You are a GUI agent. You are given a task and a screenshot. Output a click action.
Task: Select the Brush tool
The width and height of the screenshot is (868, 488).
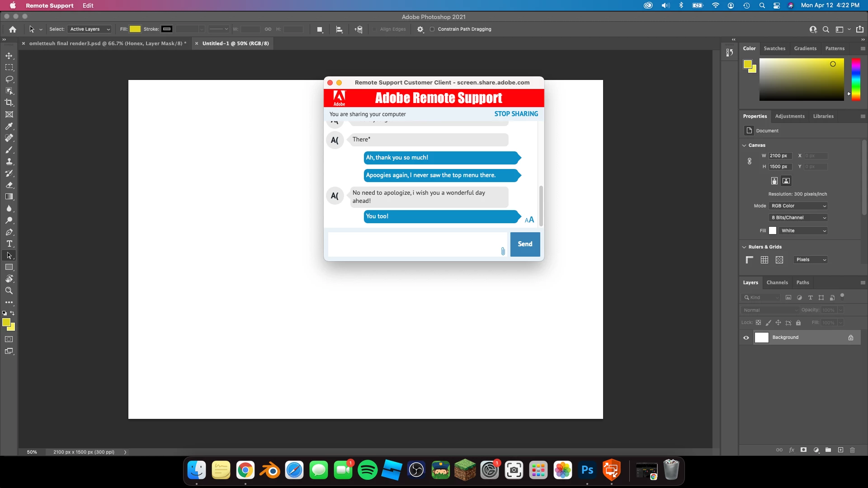(9, 150)
